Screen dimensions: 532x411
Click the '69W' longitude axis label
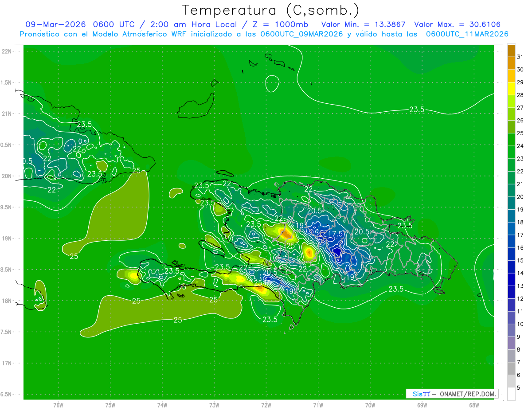coord(422,405)
